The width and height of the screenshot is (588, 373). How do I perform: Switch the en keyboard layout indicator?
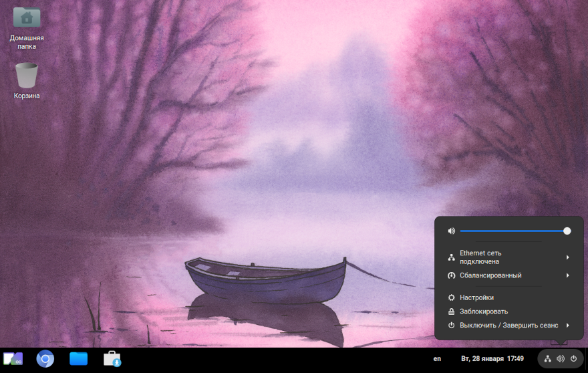point(437,359)
